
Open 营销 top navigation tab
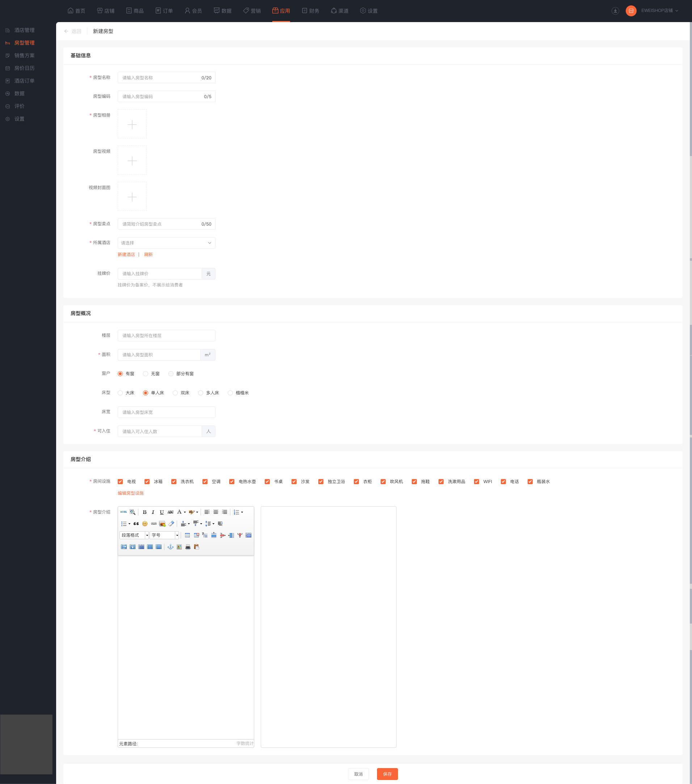tap(252, 11)
